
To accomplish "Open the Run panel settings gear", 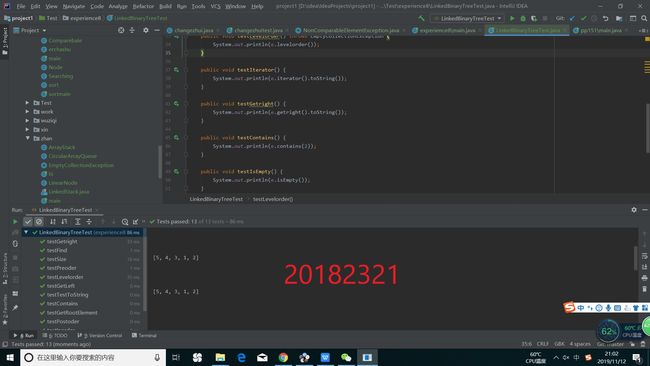I will tap(634, 210).
